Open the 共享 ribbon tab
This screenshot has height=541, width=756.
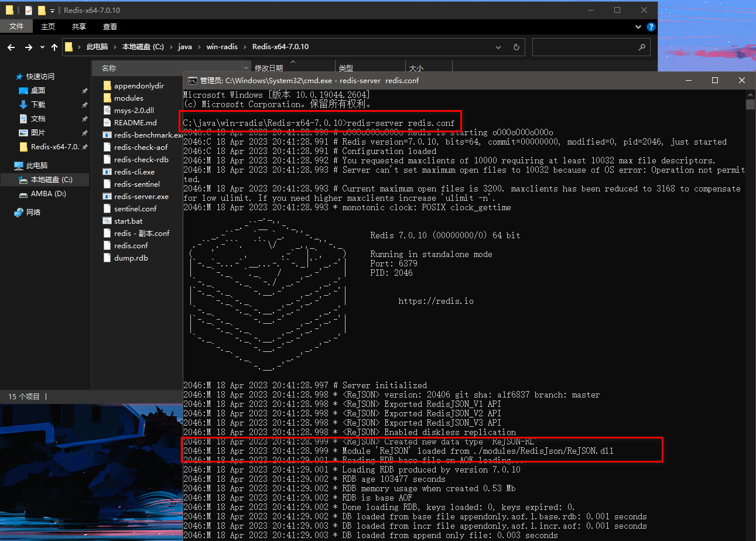[x=79, y=26]
